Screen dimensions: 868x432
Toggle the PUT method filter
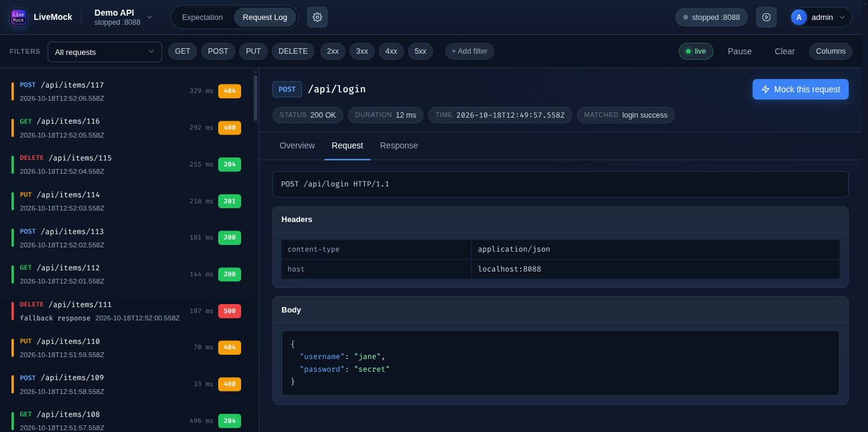[x=253, y=51]
